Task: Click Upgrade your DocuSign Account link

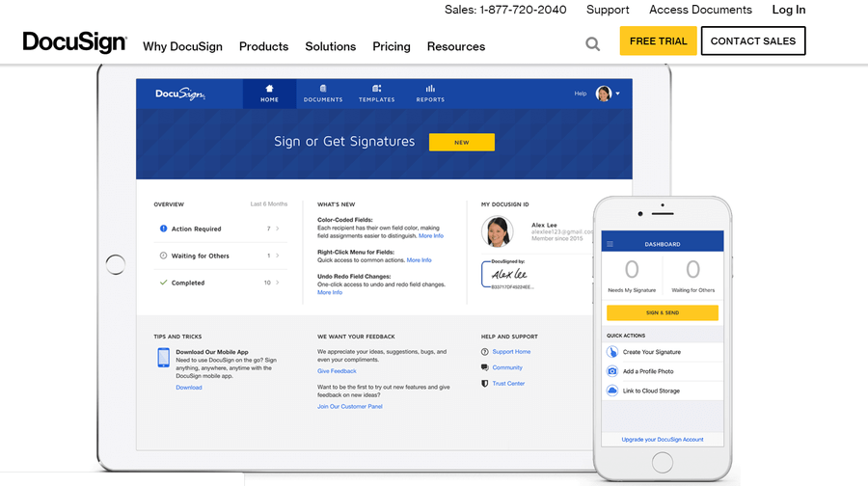Action: [663, 440]
